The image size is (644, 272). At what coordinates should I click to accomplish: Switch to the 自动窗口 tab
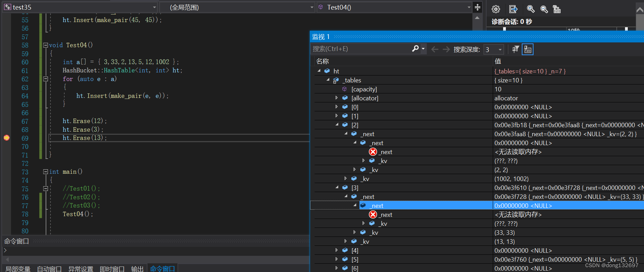tap(49, 269)
